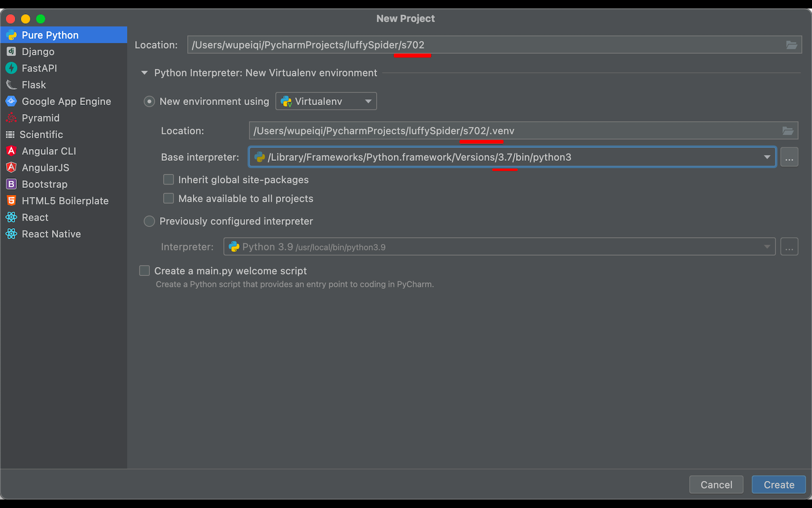Click the FastAPI lightning icon
The height and width of the screenshot is (508, 812).
tap(11, 68)
